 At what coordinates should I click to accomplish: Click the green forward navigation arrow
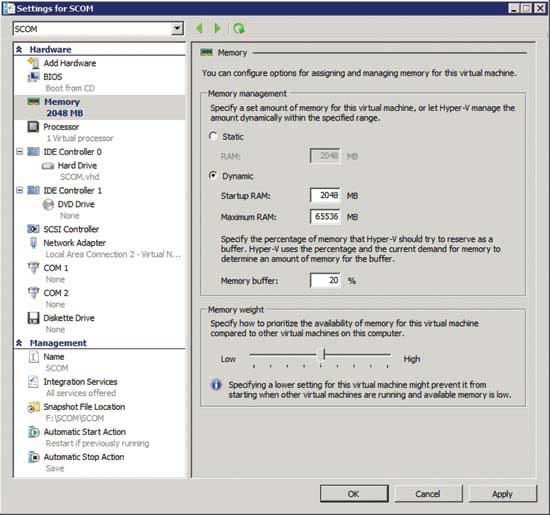(217, 28)
